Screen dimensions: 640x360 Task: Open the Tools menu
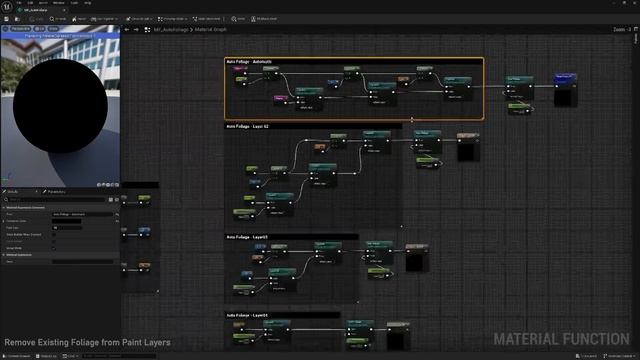pyautogui.click(x=74, y=3)
